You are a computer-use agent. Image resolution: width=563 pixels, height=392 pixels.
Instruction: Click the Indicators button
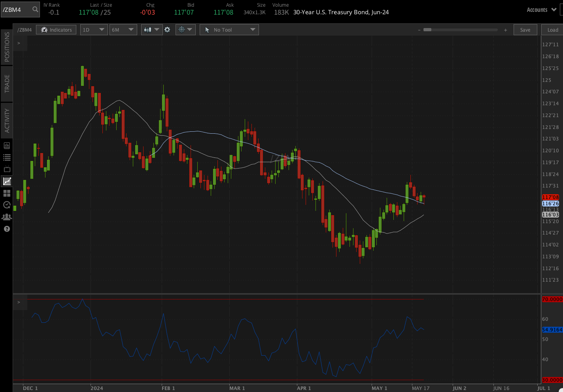click(x=56, y=30)
